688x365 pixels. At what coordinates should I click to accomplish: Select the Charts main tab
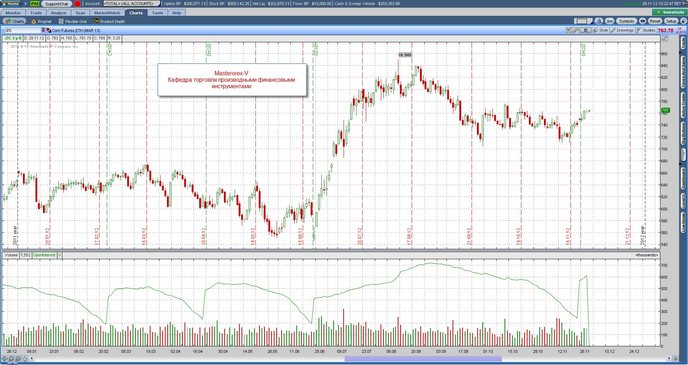(x=136, y=13)
